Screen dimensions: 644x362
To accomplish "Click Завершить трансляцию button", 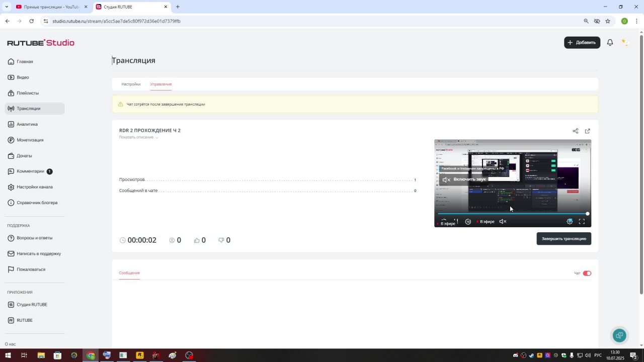I will click(563, 238).
